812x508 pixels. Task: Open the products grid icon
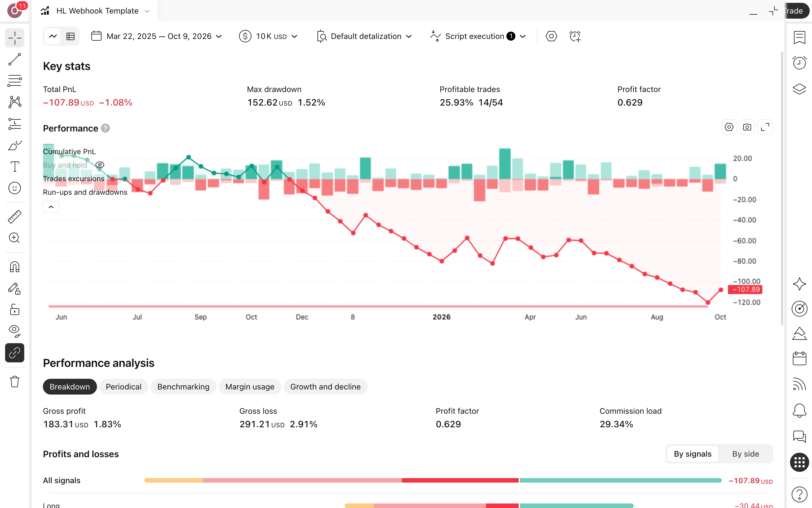pyautogui.click(x=799, y=462)
